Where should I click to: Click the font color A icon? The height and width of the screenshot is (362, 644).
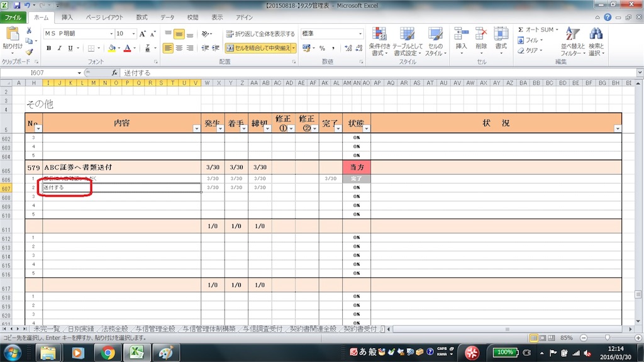pos(127,48)
